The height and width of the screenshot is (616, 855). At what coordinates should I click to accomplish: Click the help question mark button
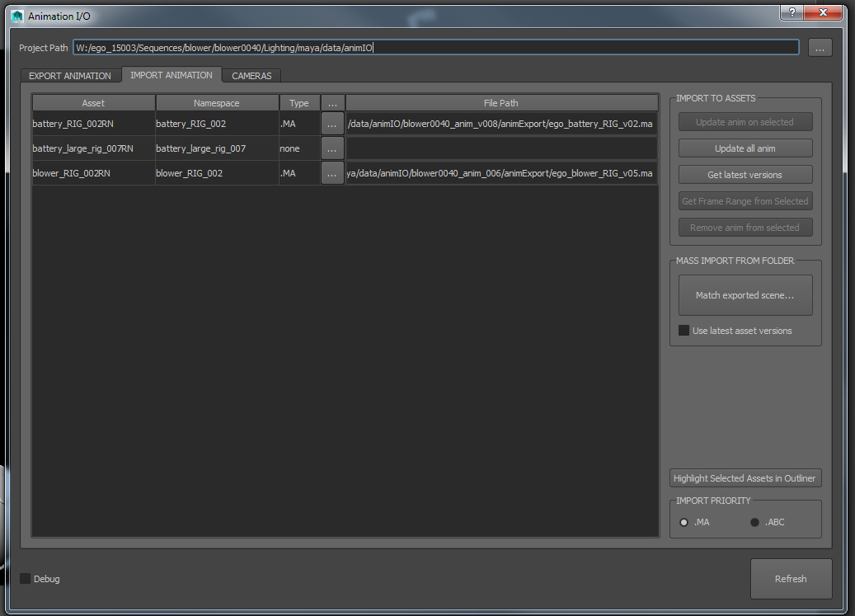point(792,12)
